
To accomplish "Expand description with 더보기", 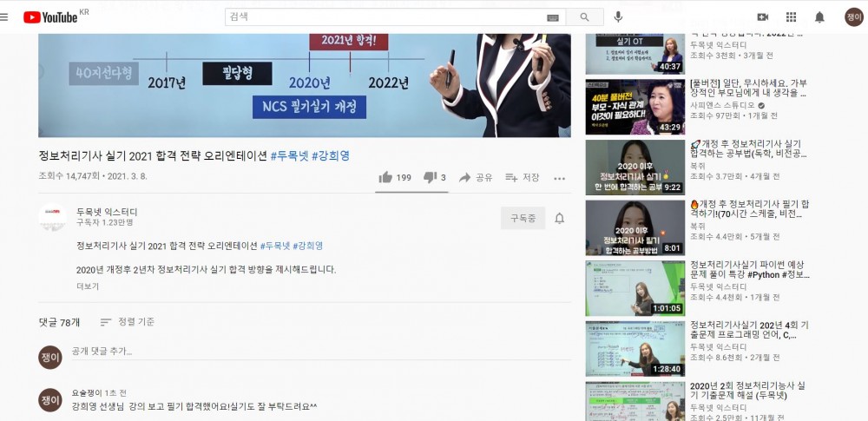I will tap(88, 286).
